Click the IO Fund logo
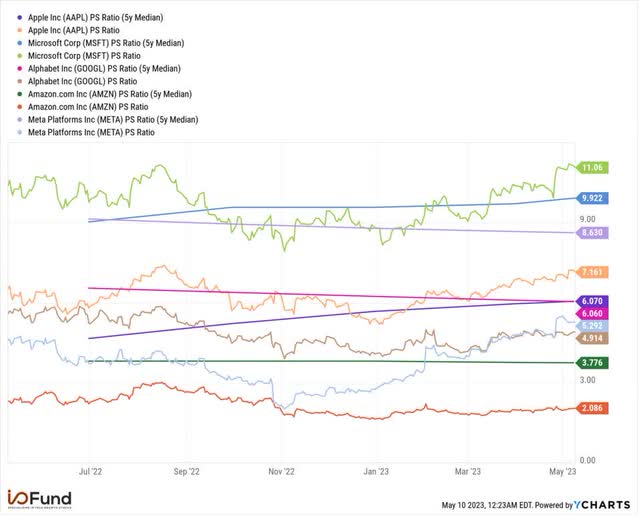The image size is (640, 516). coord(39,499)
